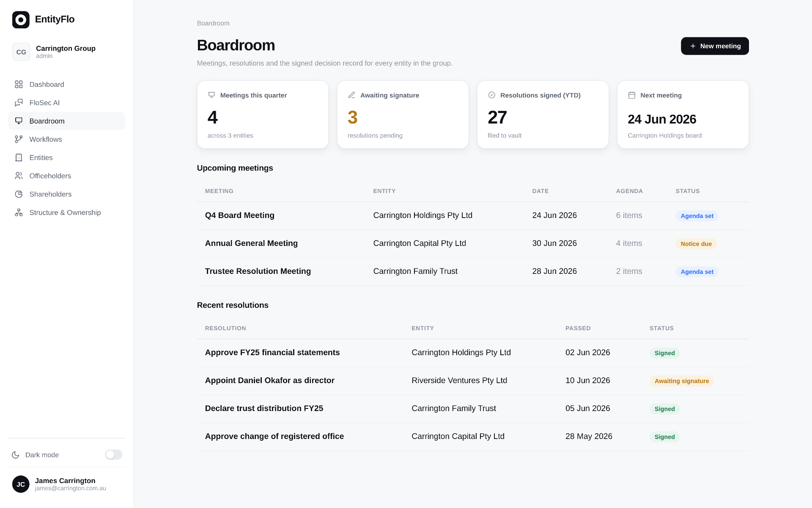Click the Boardroom presentation icon in sidebar
Screen dimensions: 812x508
(19, 121)
